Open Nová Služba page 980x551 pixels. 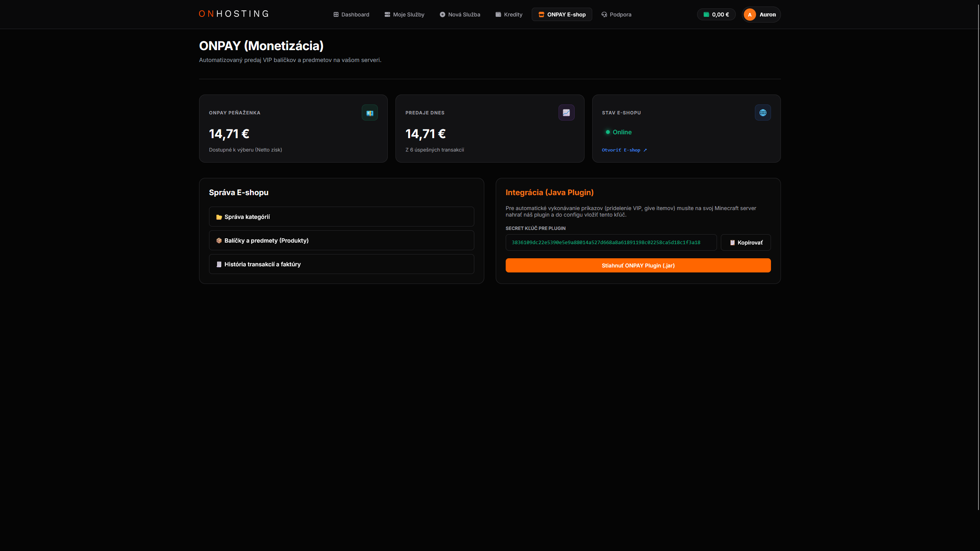[x=460, y=15]
